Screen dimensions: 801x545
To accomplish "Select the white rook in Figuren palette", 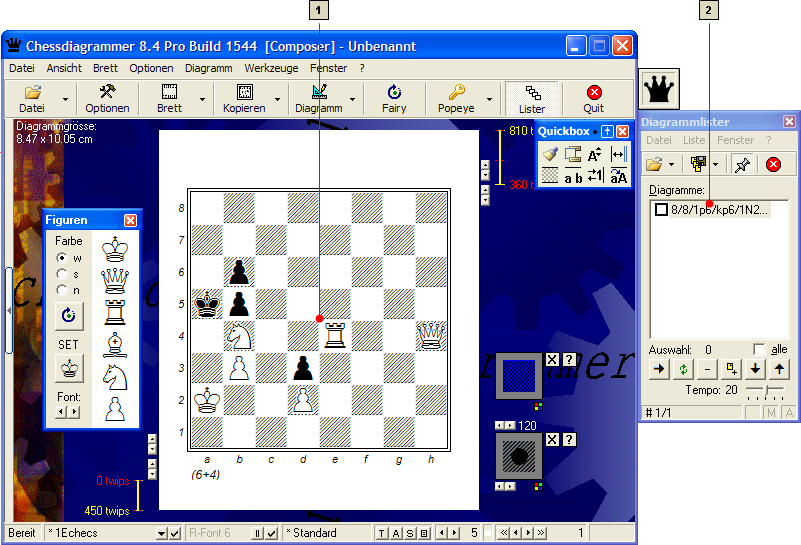I will coord(115,312).
